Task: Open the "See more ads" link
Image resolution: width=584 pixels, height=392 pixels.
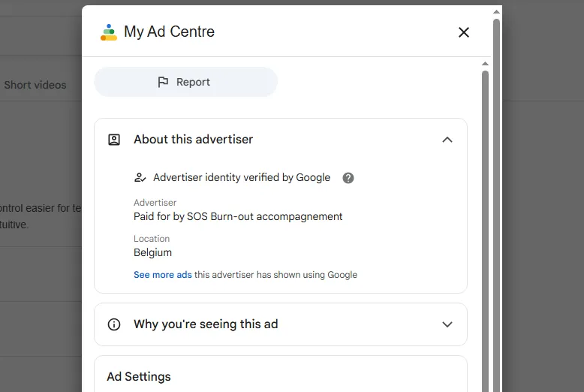Action: (x=163, y=275)
